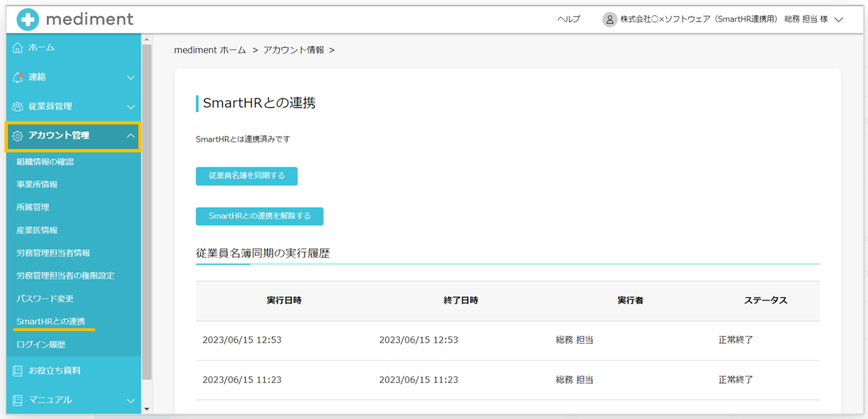The image size is (868, 419).
Task: Click the 従業員名簿同期の実行履歴 heading
Action: pyautogui.click(x=262, y=253)
